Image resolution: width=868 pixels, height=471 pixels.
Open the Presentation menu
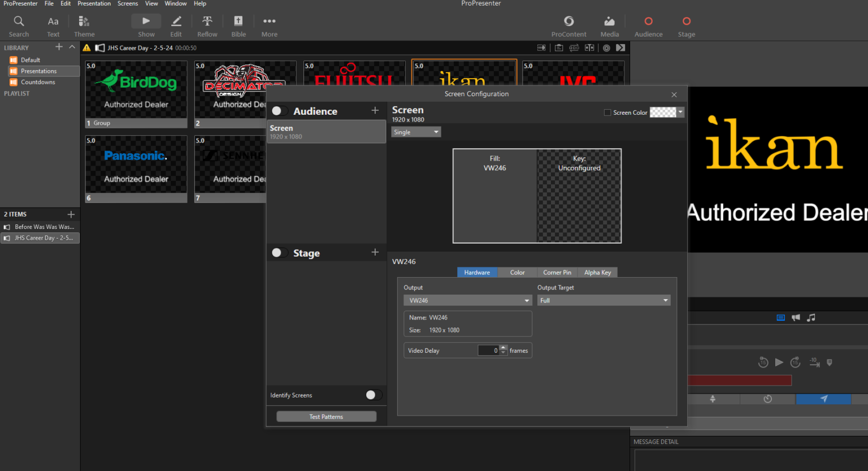94,3
